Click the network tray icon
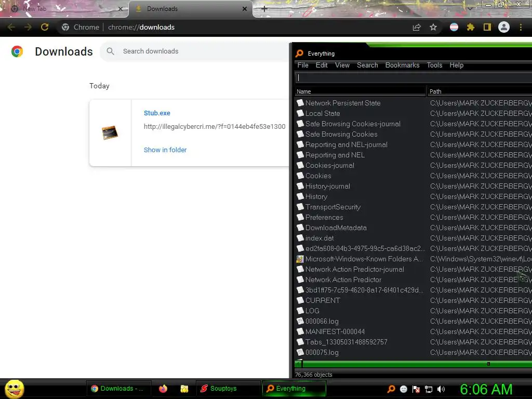The width and height of the screenshot is (532, 399). click(x=429, y=389)
